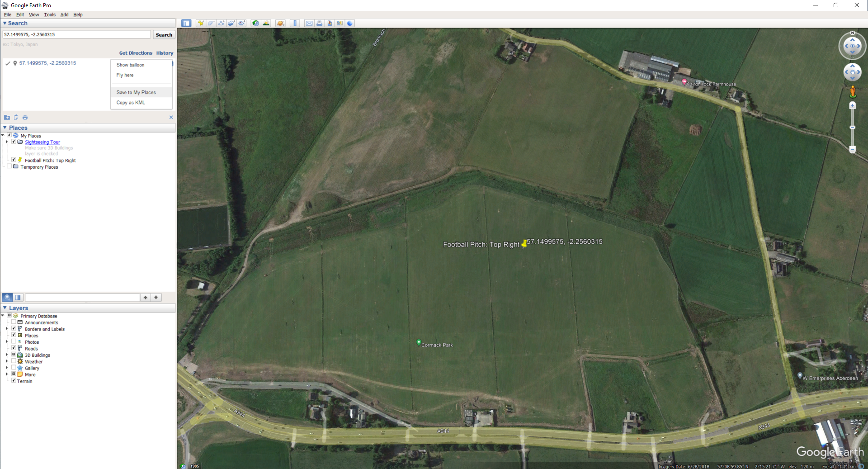The width and height of the screenshot is (868, 469).
Task: Expand the 3D Buildings layer group
Action: point(7,355)
